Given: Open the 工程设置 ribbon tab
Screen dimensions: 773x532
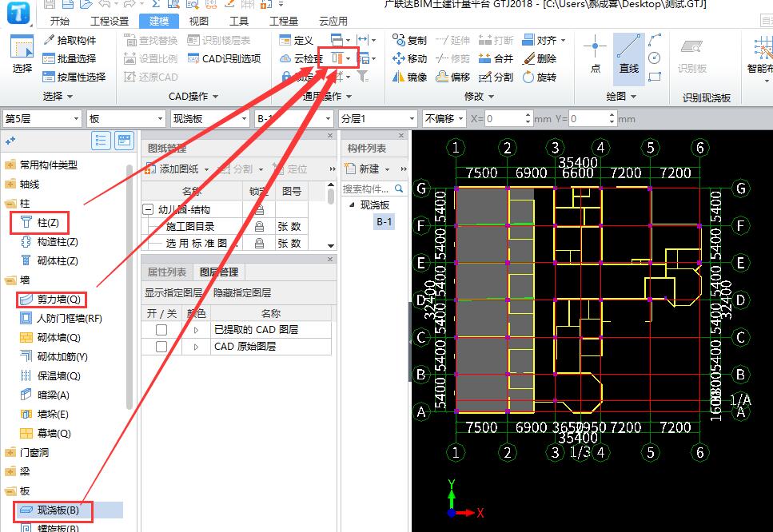Looking at the screenshot, I should [110, 22].
